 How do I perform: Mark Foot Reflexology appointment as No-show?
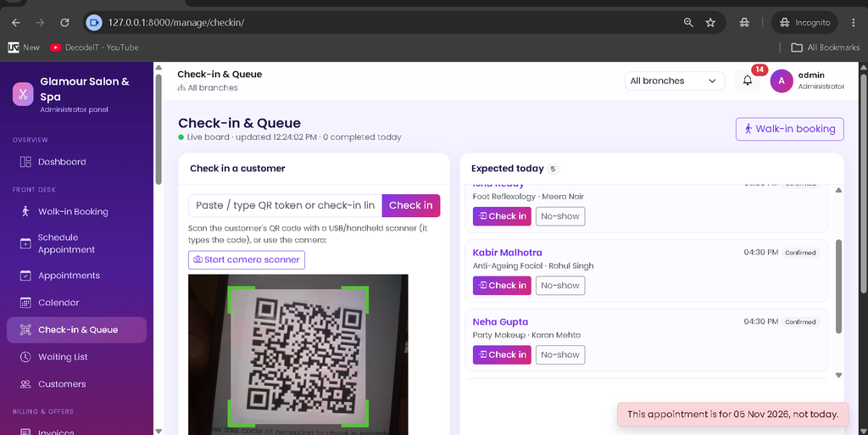pos(560,216)
